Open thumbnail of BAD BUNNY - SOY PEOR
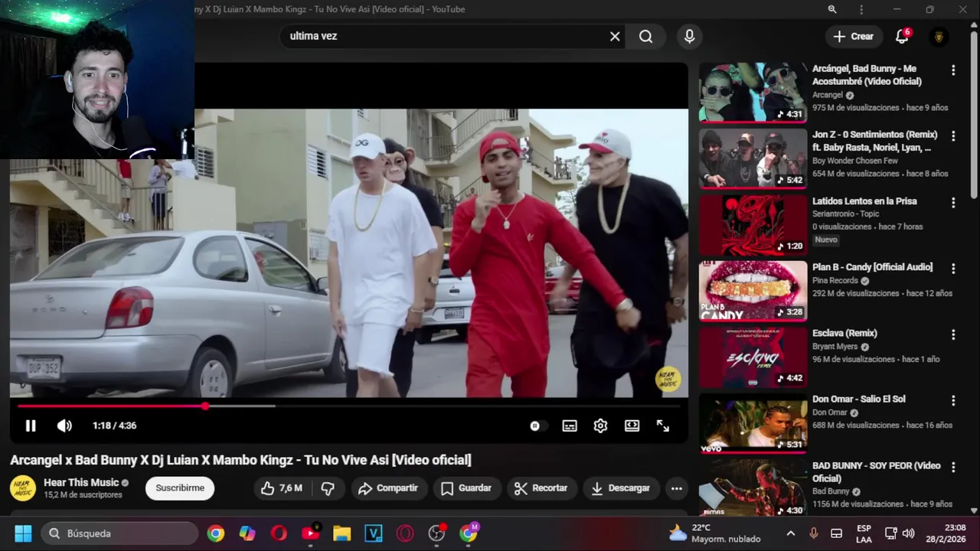This screenshot has width=980, height=551. pos(753,489)
